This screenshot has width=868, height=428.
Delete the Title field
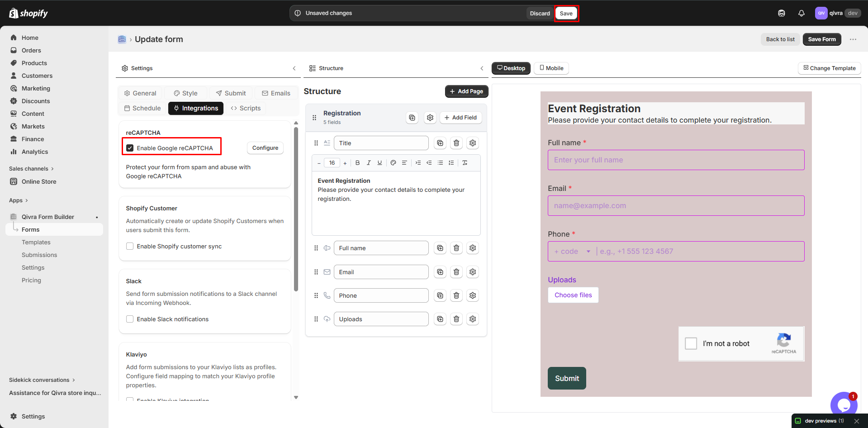(x=456, y=143)
